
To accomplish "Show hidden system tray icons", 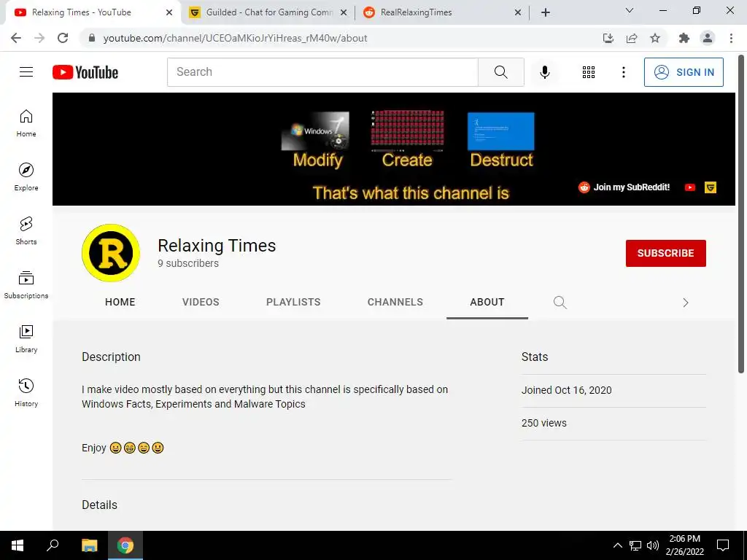I will click(617, 545).
